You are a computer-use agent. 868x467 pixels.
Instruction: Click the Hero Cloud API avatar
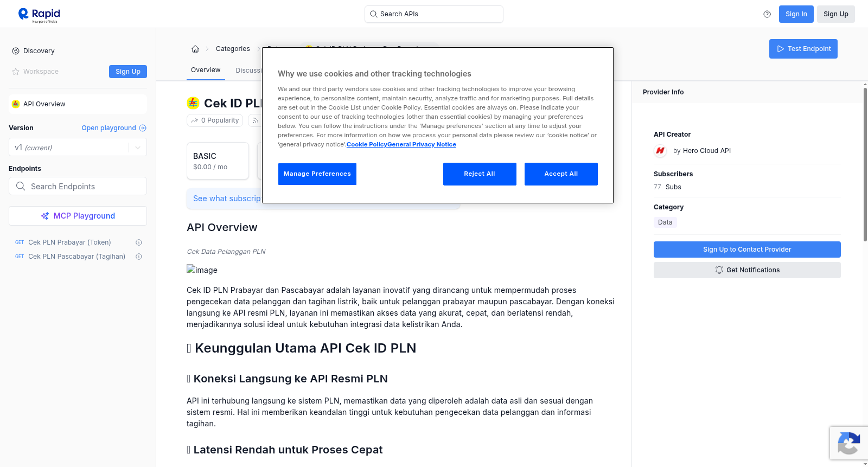(660, 151)
